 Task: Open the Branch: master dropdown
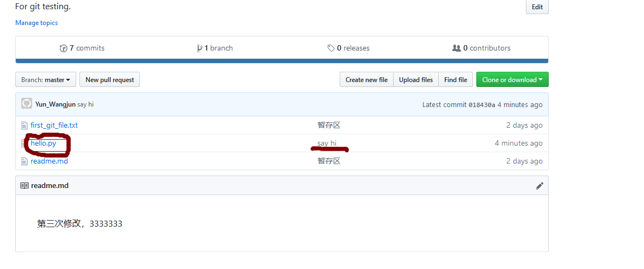click(x=46, y=79)
